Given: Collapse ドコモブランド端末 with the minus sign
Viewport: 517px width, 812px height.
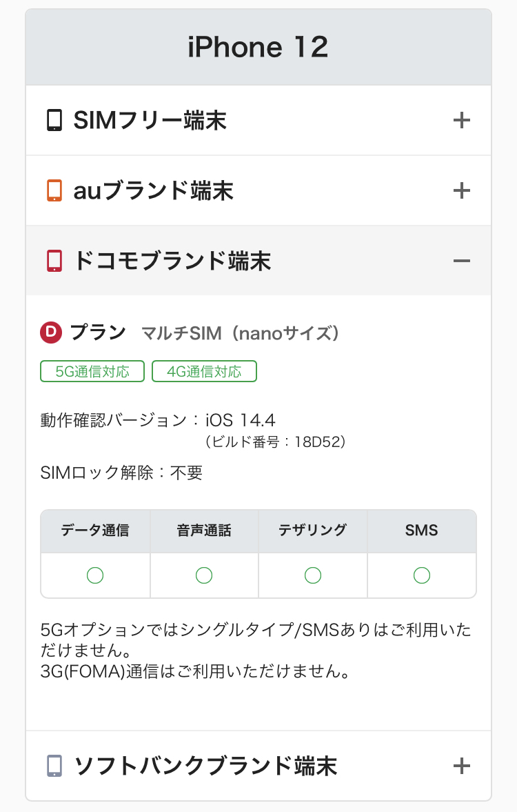Looking at the screenshot, I should point(461,261).
